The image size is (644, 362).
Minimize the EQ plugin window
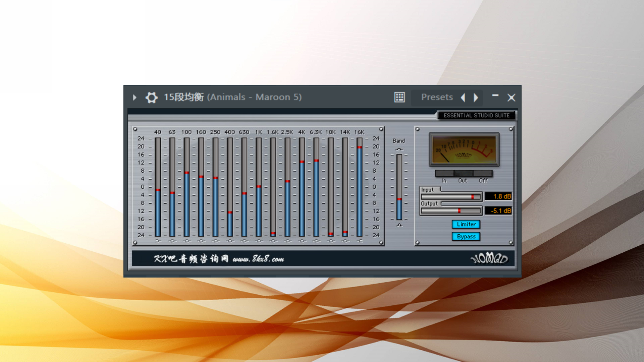coord(495,96)
